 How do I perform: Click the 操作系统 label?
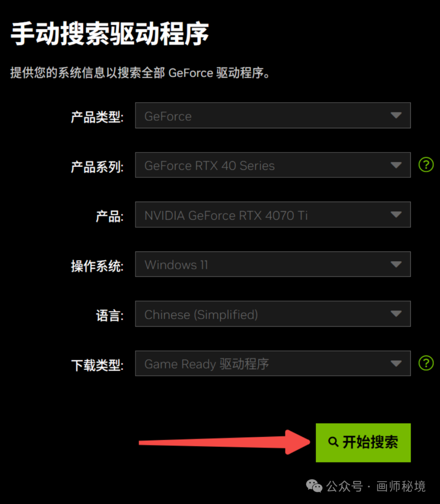[x=97, y=266]
